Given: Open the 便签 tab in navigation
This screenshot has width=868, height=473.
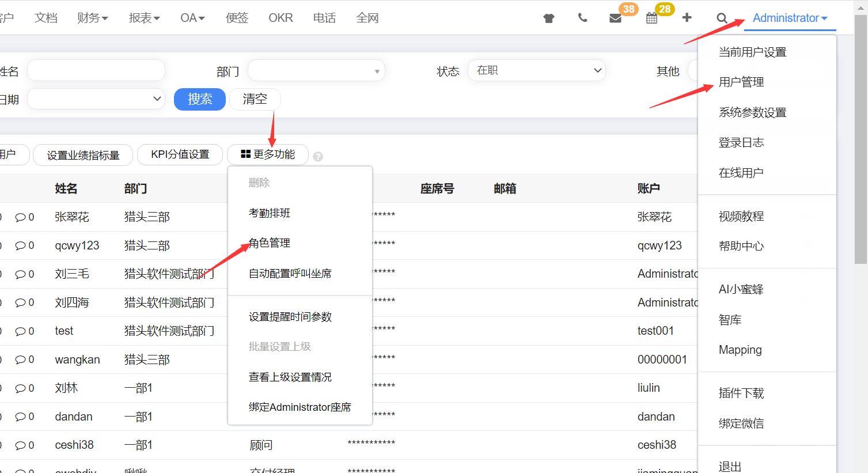Looking at the screenshot, I should point(237,18).
